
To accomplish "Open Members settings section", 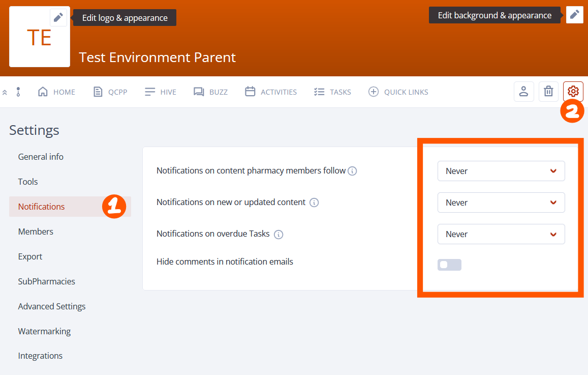I will pos(36,232).
